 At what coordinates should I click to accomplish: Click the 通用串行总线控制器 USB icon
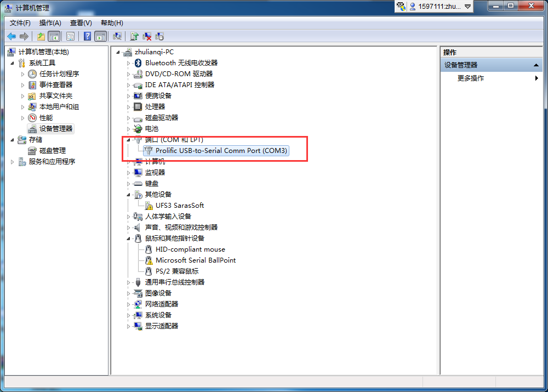[138, 282]
